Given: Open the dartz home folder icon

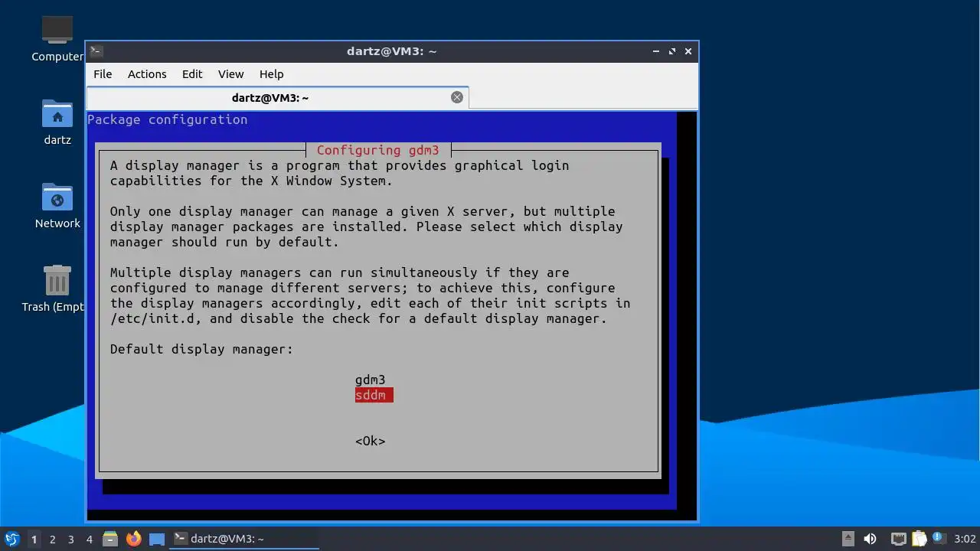Looking at the screenshot, I should (x=57, y=122).
